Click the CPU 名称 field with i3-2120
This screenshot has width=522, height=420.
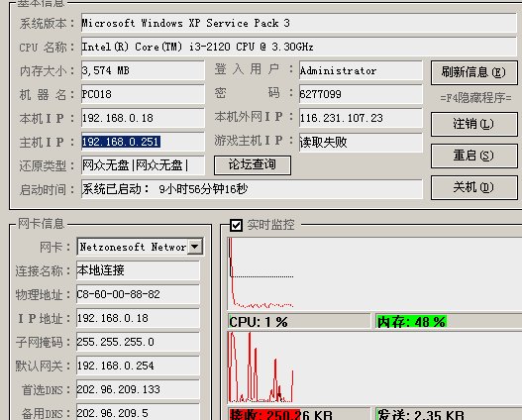click(x=298, y=47)
